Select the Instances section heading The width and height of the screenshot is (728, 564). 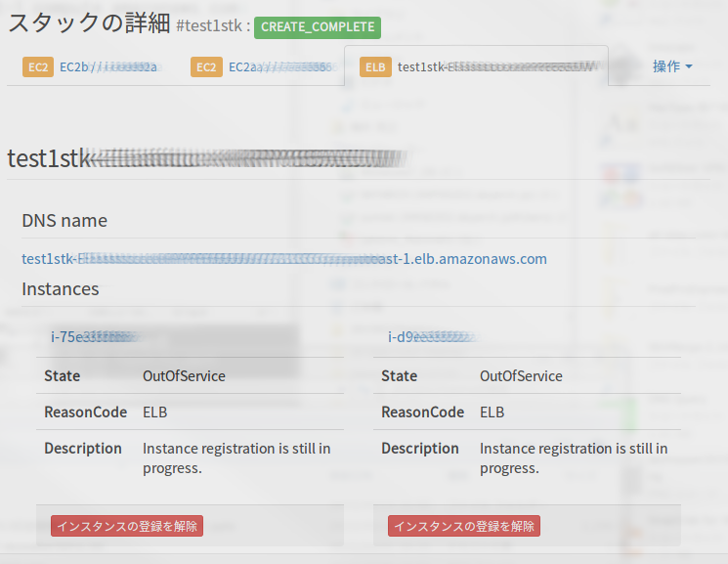pos(61,289)
